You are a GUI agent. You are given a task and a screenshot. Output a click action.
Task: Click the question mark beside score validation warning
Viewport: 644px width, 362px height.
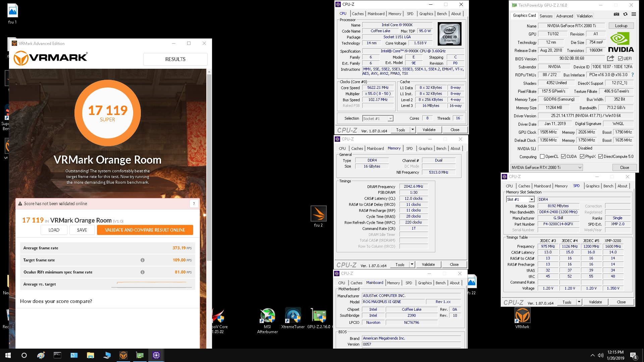coord(194,203)
